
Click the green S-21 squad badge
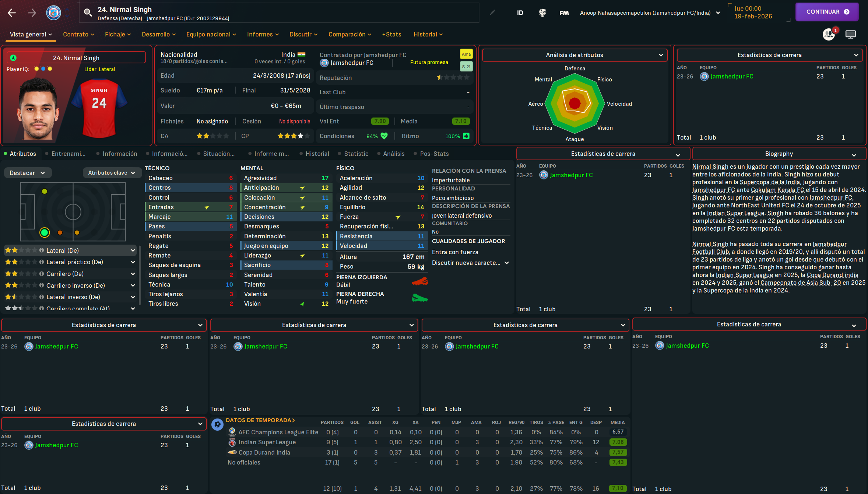click(466, 66)
